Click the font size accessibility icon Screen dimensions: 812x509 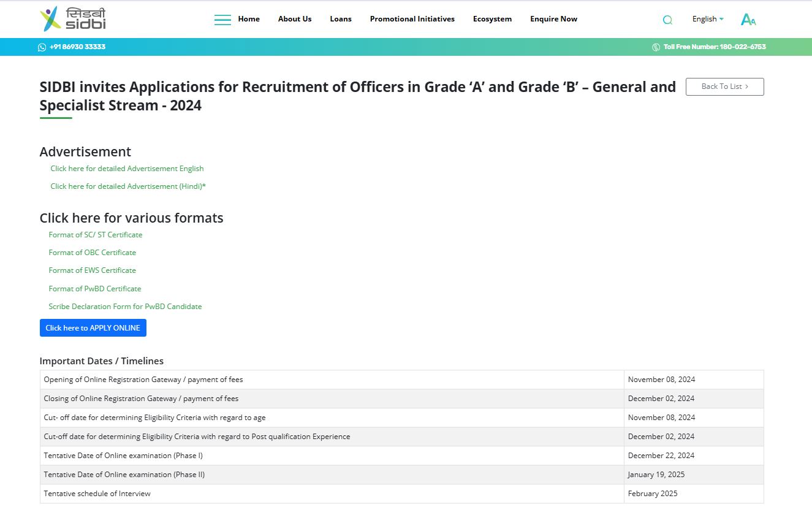coord(748,19)
